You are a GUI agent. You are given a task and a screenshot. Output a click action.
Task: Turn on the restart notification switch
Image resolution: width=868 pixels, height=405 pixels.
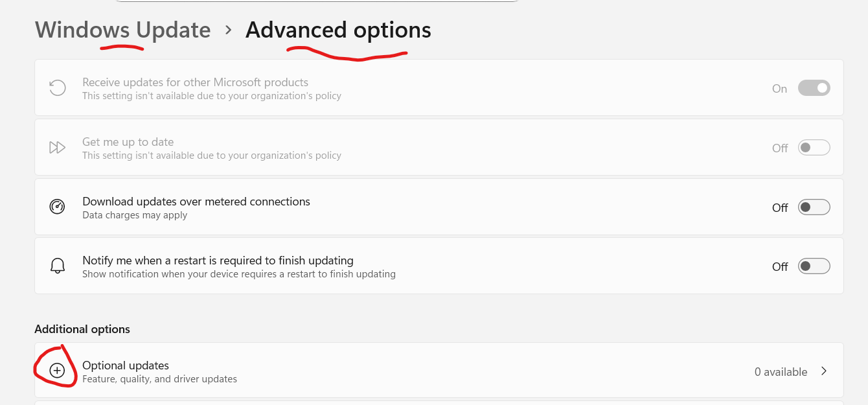(814, 266)
